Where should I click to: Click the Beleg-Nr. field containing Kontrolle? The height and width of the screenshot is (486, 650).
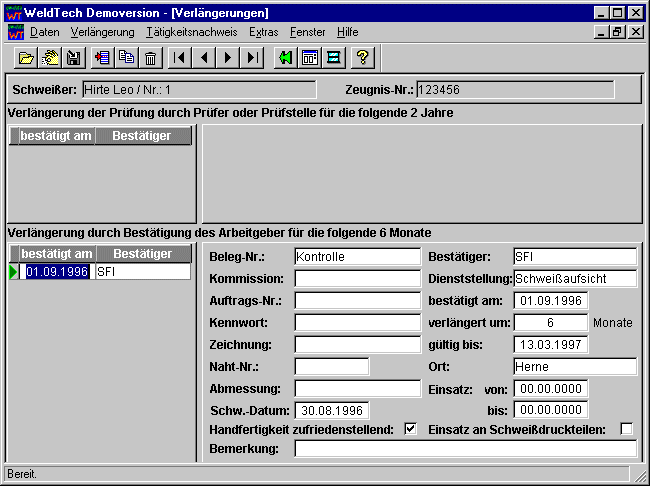[x=357, y=256]
